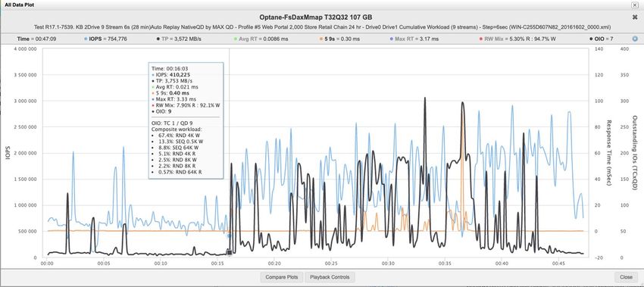Click tooltip value Avg RT: 0.021 ms
The image size is (644, 287).
(174, 87)
